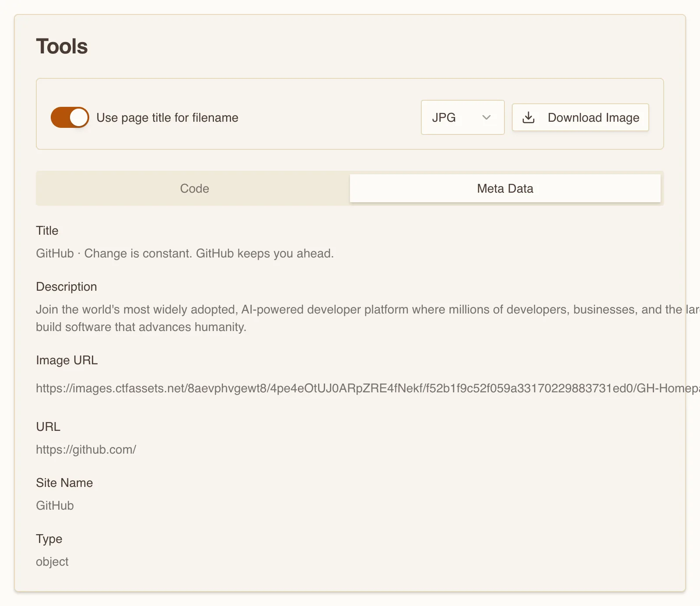Click the URL field label
700x606 pixels.
click(x=48, y=426)
